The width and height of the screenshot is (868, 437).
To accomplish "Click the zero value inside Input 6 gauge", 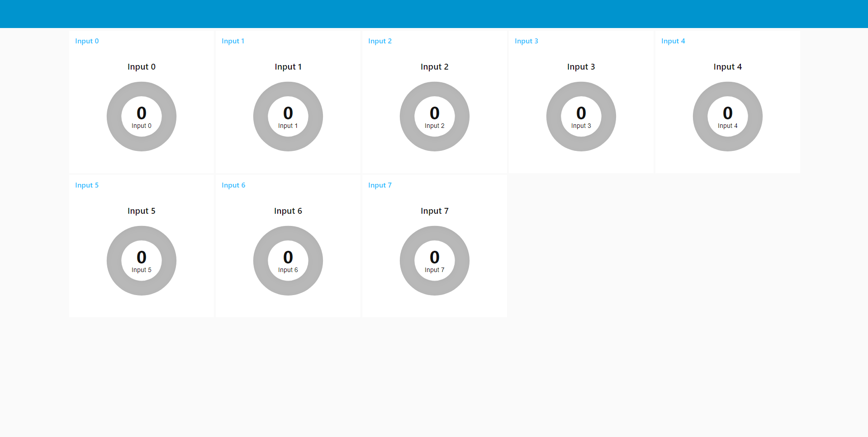I will [x=288, y=257].
